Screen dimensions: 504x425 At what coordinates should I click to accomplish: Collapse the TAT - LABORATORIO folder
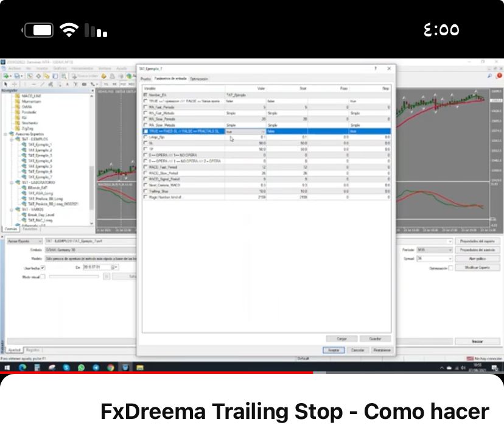pos(12,182)
